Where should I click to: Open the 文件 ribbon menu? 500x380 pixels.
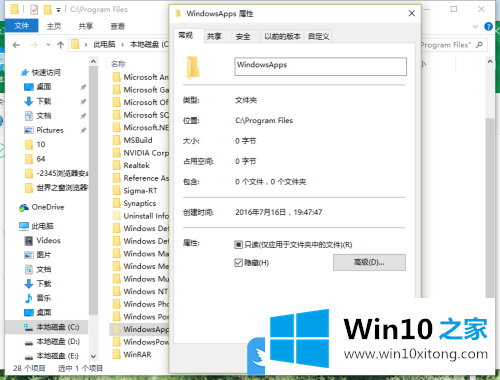(22, 26)
